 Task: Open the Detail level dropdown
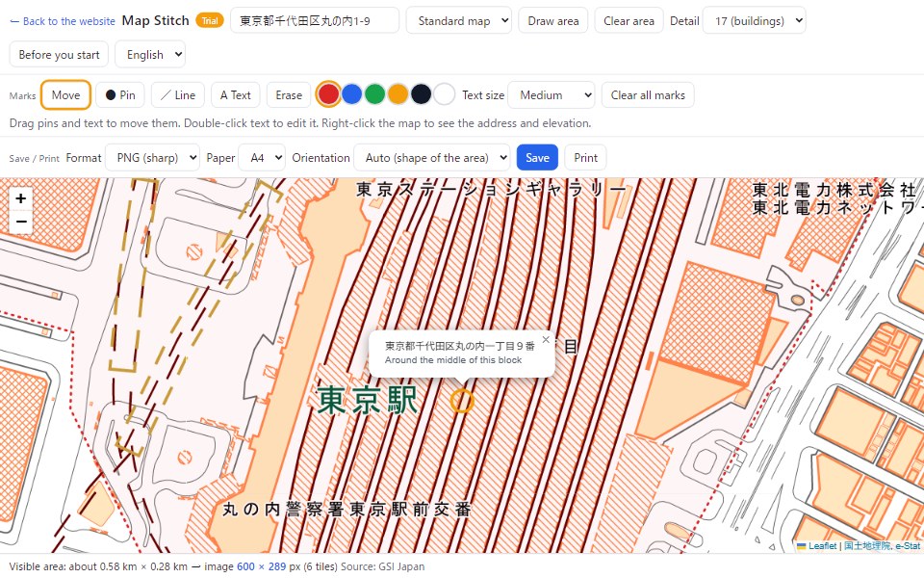point(755,20)
